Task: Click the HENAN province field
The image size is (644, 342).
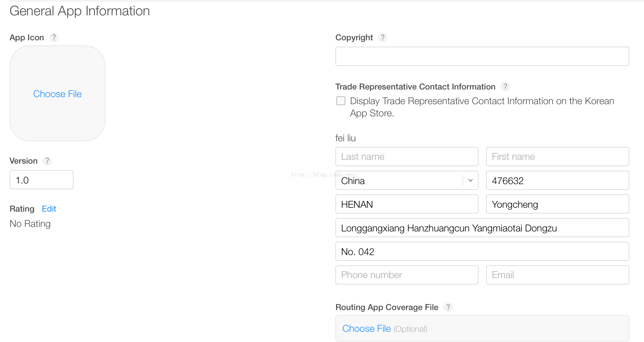Action: 407,204
